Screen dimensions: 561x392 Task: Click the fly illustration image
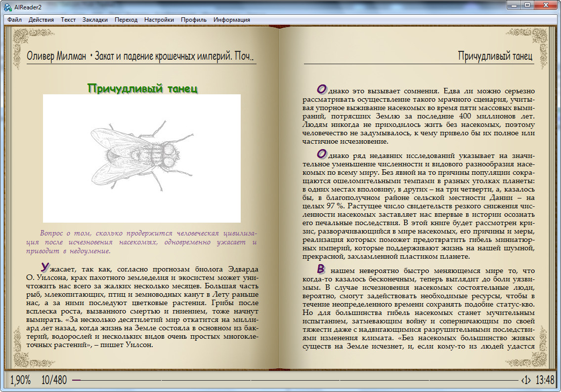pyautogui.click(x=142, y=158)
